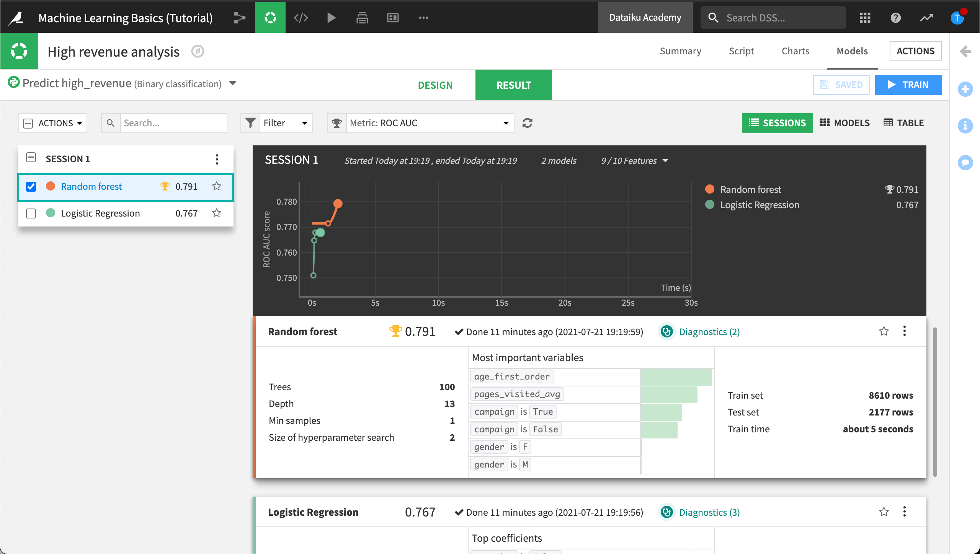Click the pages_visited_avg variable label
The height and width of the screenshot is (554, 980).
point(517,394)
